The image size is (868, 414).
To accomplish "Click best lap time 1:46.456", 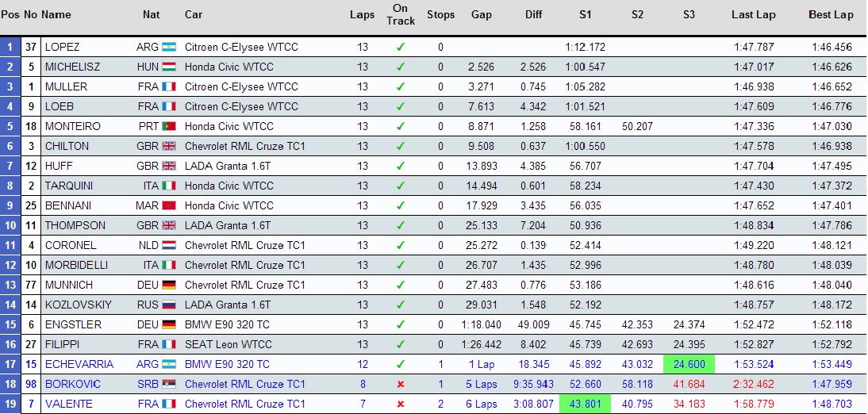I will (832, 47).
